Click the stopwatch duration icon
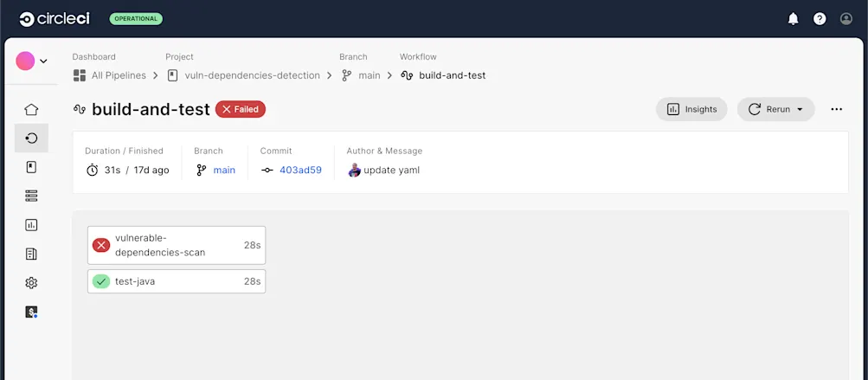The width and height of the screenshot is (868, 380). pos(93,170)
